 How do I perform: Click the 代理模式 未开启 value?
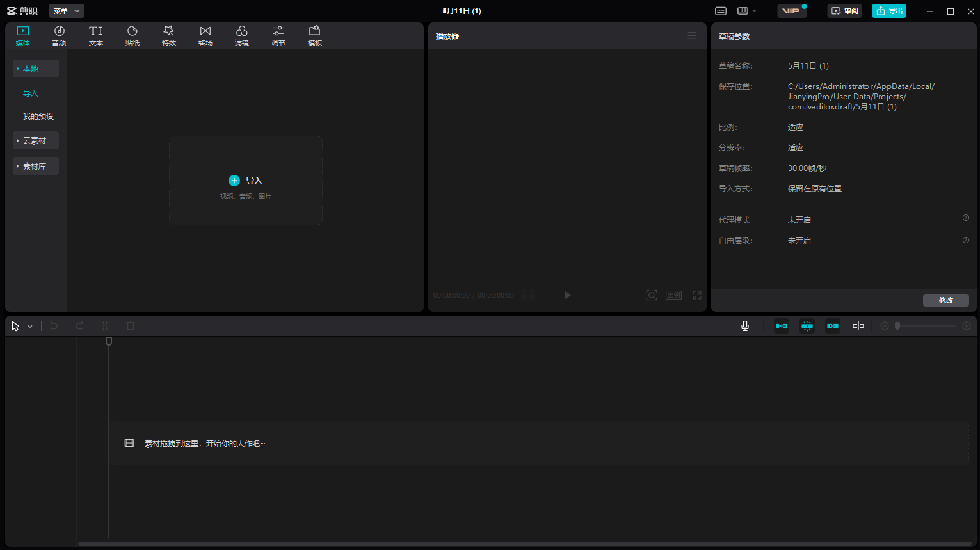point(799,220)
